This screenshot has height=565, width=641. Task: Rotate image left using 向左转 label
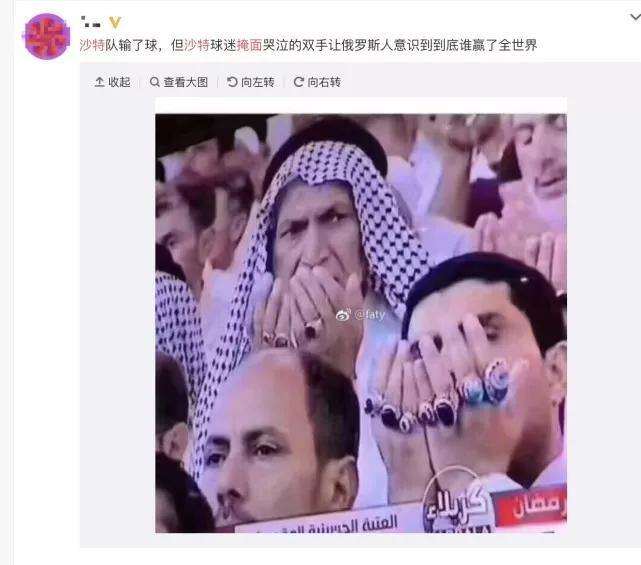click(x=258, y=82)
